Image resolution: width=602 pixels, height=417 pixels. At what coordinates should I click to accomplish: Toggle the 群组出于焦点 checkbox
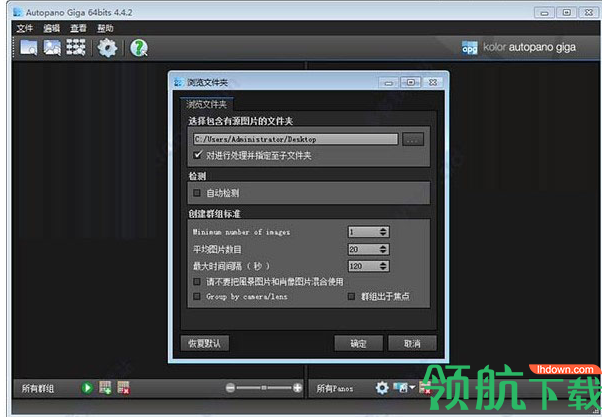pyautogui.click(x=351, y=296)
